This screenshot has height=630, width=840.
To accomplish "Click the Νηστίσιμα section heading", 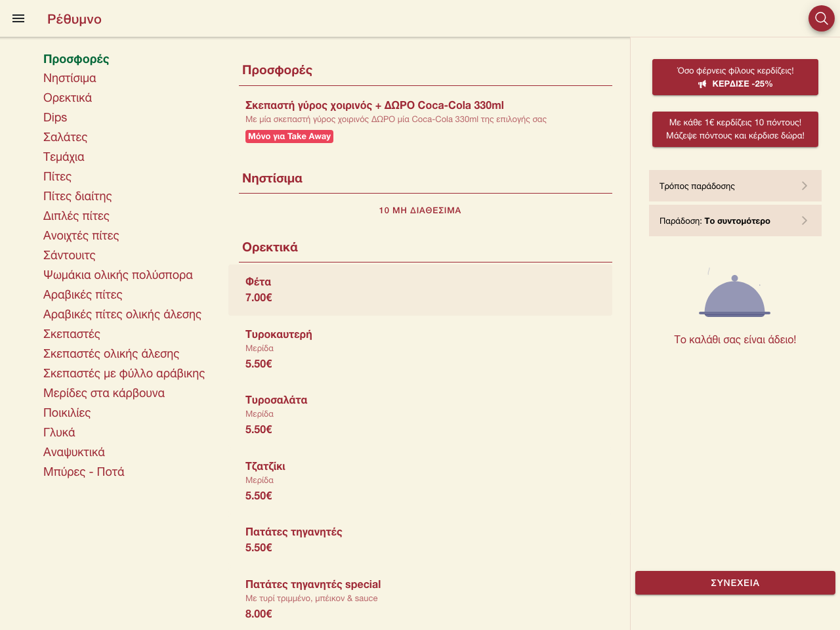I will [272, 178].
